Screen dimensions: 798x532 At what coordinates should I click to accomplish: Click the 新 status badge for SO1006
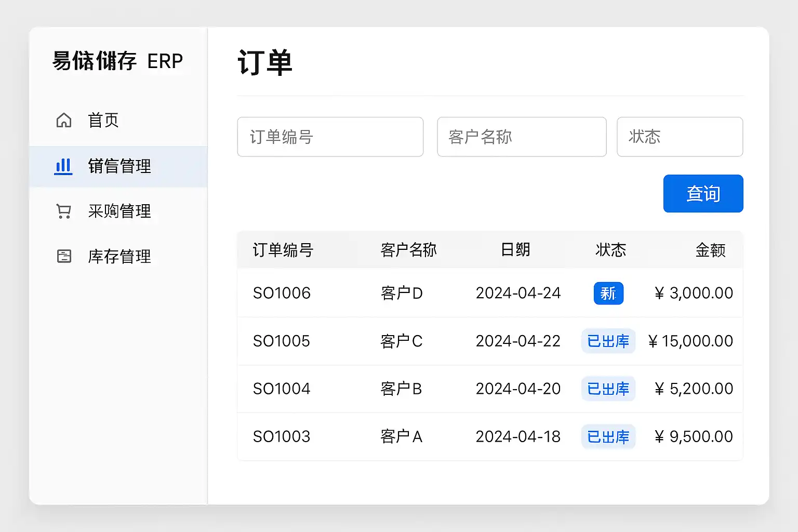click(608, 294)
